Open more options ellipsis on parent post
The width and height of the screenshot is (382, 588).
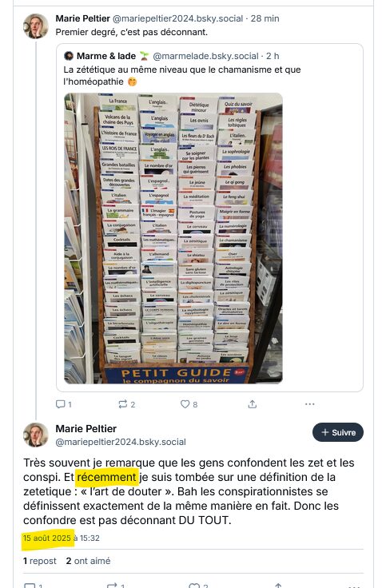310,404
